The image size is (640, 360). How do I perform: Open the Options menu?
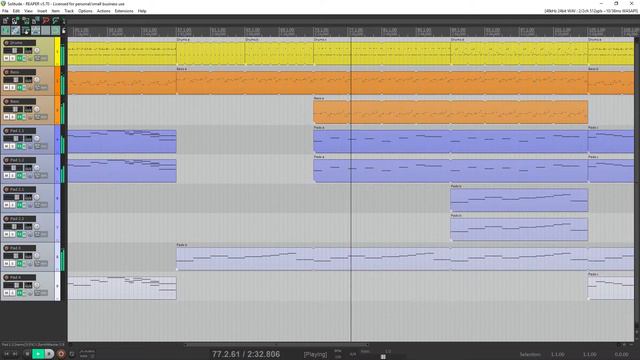tap(85, 11)
